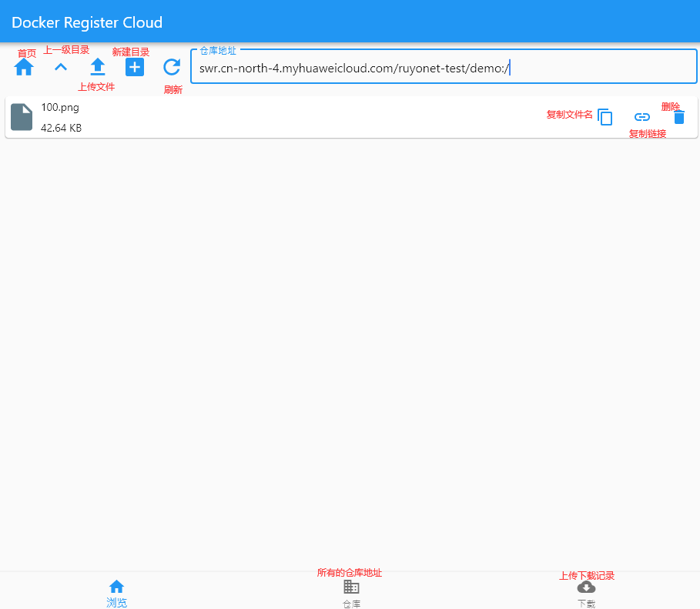Delete 100.png with the trash icon
This screenshot has width=700, height=609.
click(678, 117)
